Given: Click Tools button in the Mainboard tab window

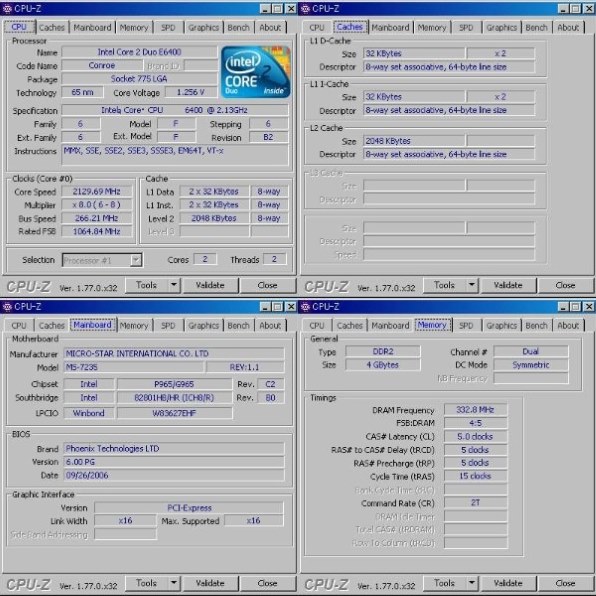Looking at the screenshot, I should [x=147, y=583].
